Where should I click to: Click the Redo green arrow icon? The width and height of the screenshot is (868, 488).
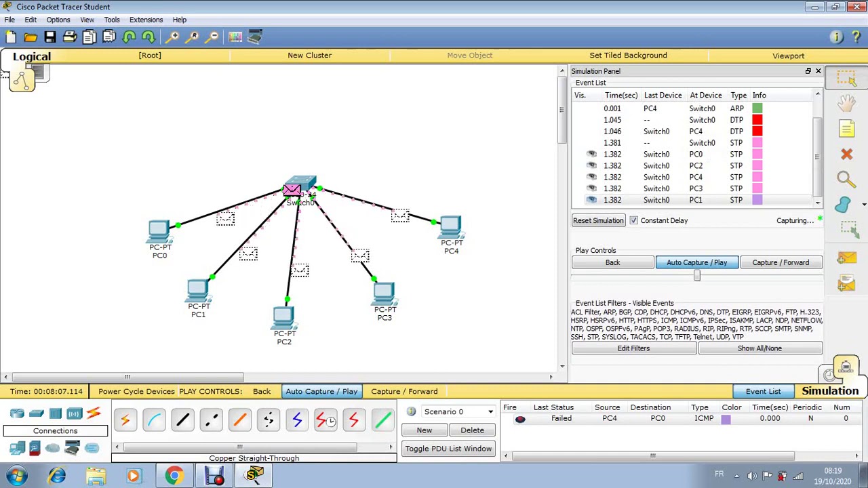click(148, 37)
